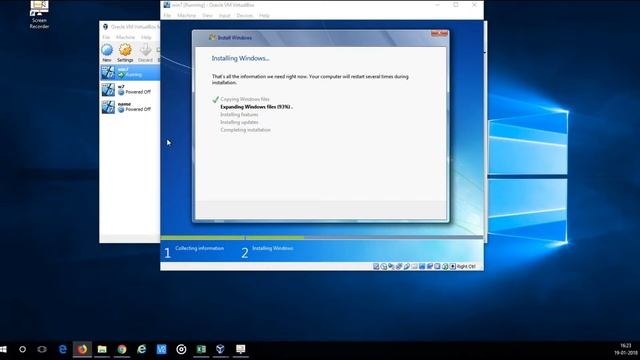Open the Help menu in VirtualBox Manager
The width and height of the screenshot is (640, 360).
(146, 37)
